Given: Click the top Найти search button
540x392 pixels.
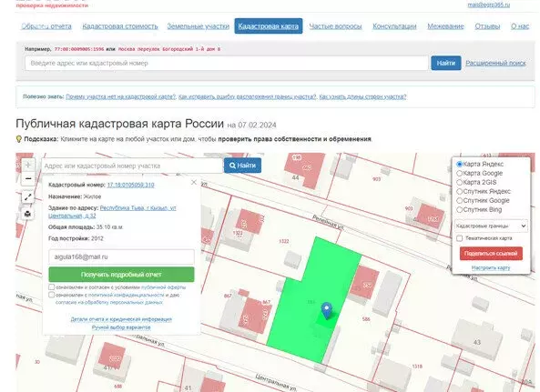Looking at the screenshot, I should [x=446, y=63].
